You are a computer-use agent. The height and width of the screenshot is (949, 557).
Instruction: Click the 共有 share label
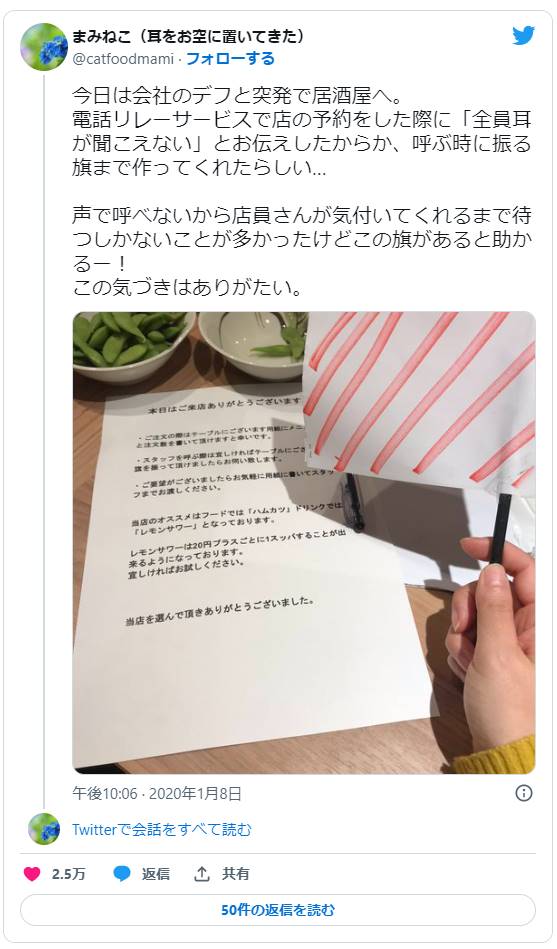tap(236, 873)
